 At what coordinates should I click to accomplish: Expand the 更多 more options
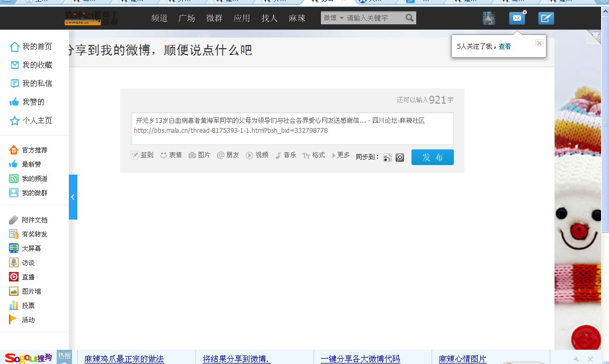coord(341,155)
